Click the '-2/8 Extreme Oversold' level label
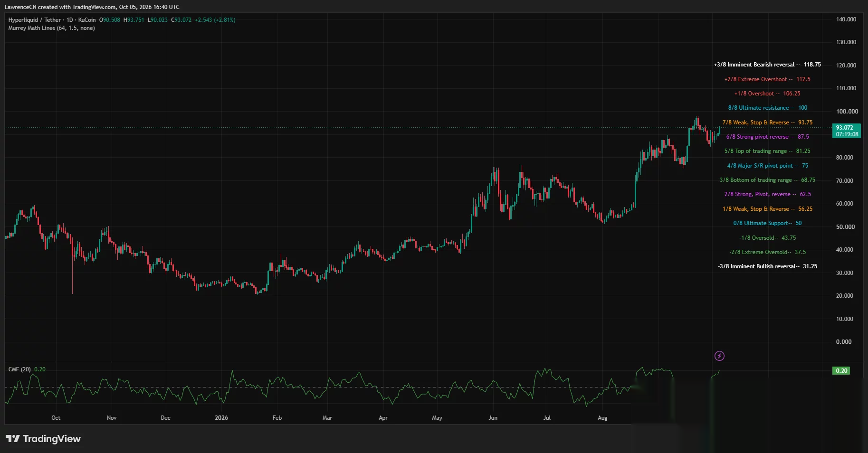Screen dimensions: 868x453 767,252
